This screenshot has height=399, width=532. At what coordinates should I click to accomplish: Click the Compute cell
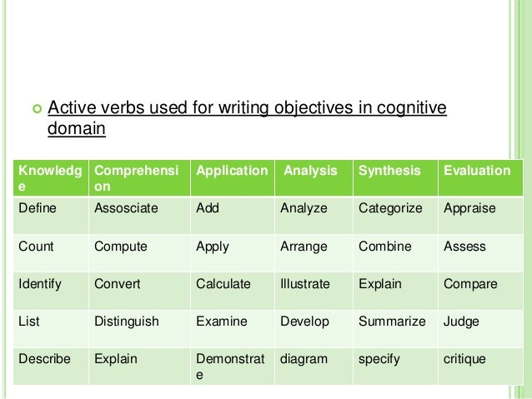pos(139,253)
